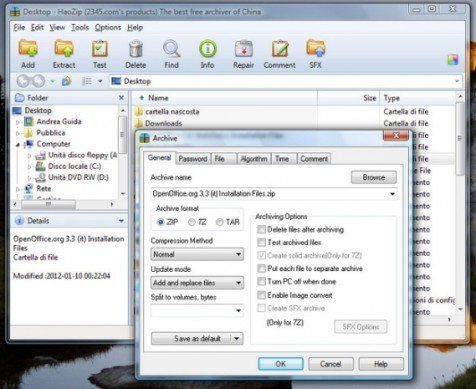Switch to the Password tab

(193, 159)
